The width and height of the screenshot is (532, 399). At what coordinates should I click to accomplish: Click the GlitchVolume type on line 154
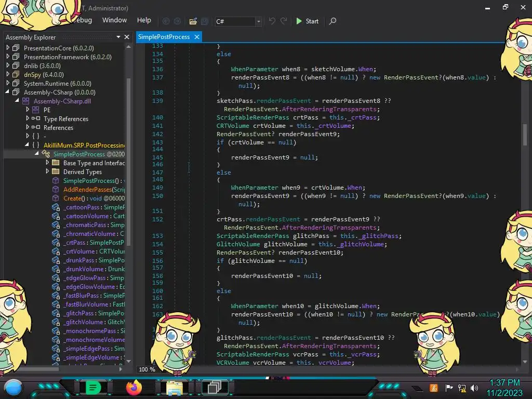point(238,244)
